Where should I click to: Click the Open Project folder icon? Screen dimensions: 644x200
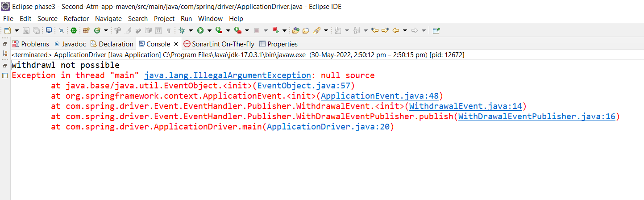306,30
